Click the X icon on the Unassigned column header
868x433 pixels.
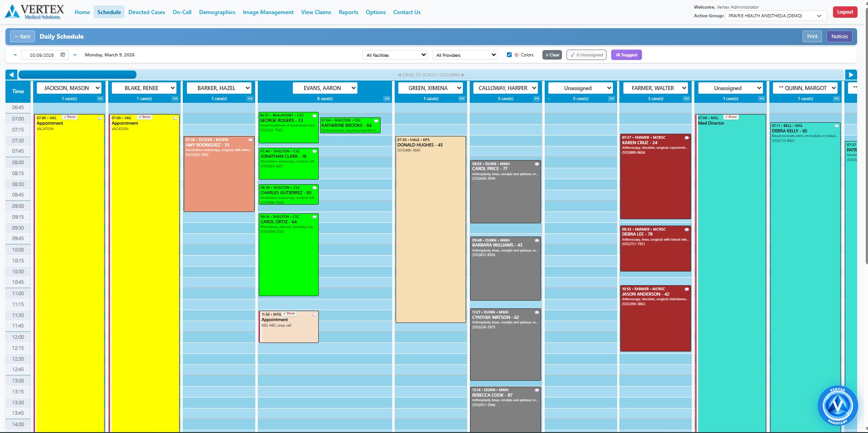pyautogui.click(x=550, y=99)
